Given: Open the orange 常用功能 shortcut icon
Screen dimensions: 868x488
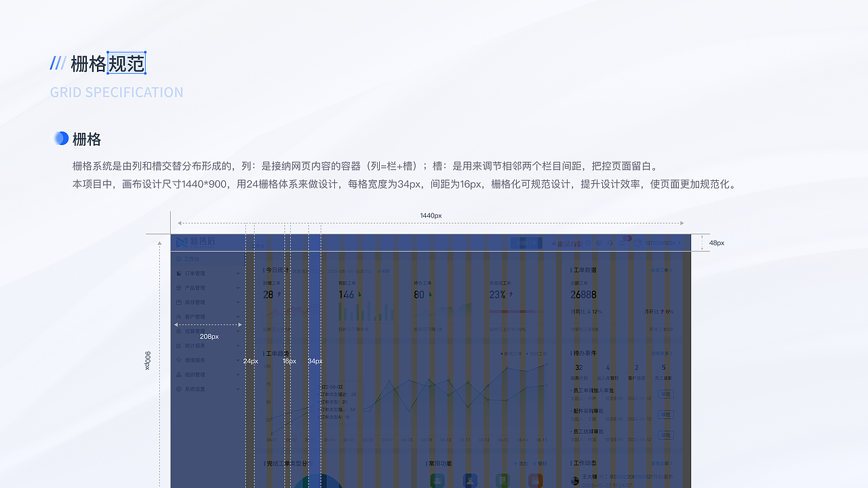Looking at the screenshot, I should [536, 481].
